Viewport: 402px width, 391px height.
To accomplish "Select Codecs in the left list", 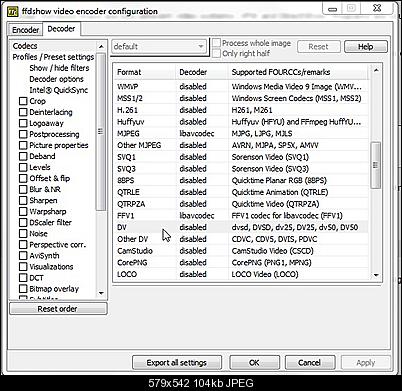I will pyautogui.click(x=25, y=46).
